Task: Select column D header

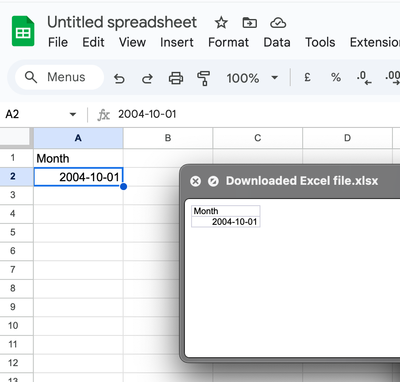Action: coord(347,138)
